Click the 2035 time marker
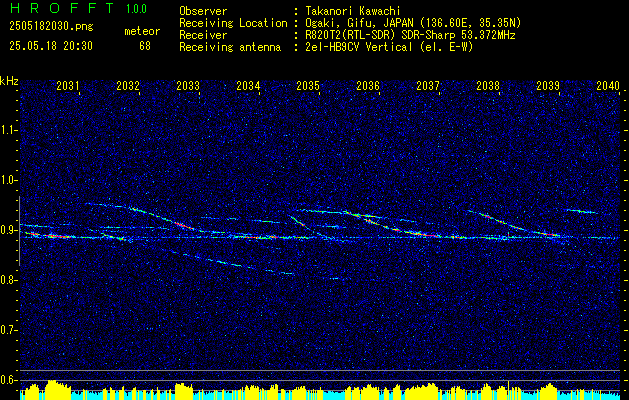Image resolution: width=629 pixels, height=400 pixels. (308, 85)
